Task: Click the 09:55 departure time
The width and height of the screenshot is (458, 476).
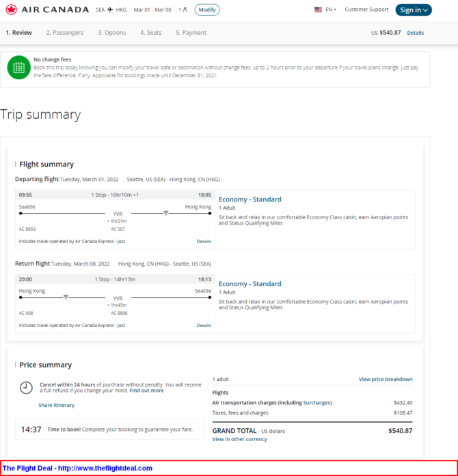Action: click(x=25, y=195)
